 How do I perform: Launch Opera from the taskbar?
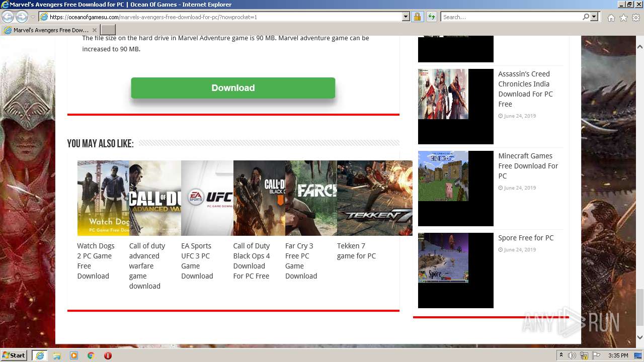108,355
